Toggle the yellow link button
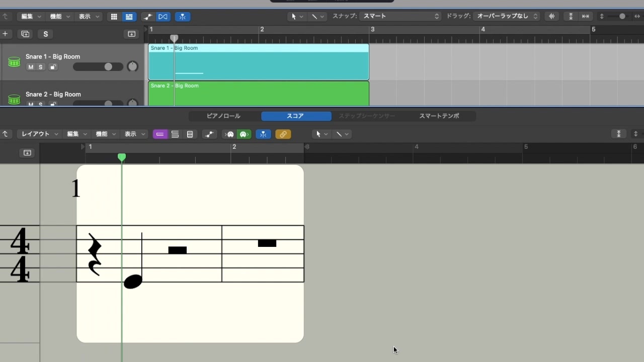Image resolution: width=644 pixels, height=362 pixels. click(x=283, y=134)
